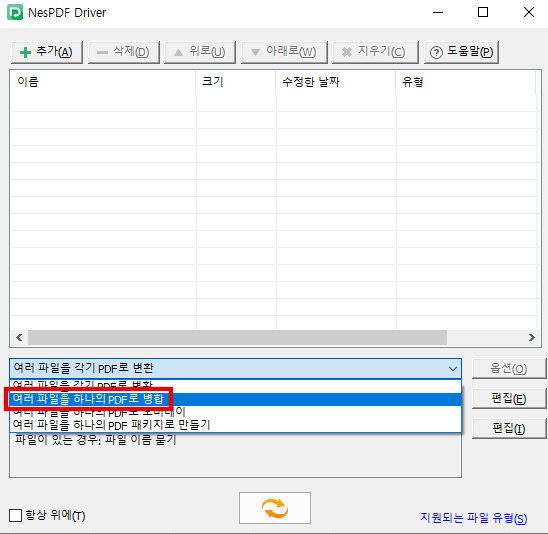Click the horizontal scrollbar left arrow
The image size is (548, 534).
point(19,338)
